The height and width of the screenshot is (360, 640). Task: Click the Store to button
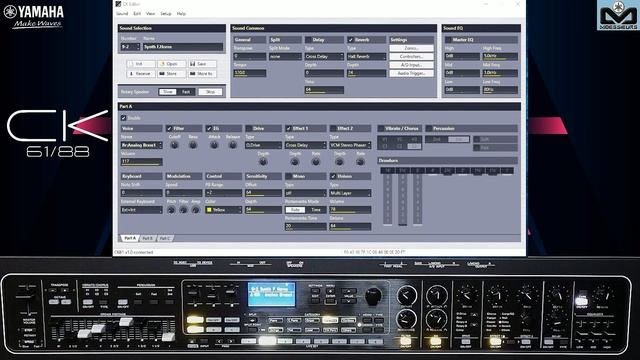[202, 74]
